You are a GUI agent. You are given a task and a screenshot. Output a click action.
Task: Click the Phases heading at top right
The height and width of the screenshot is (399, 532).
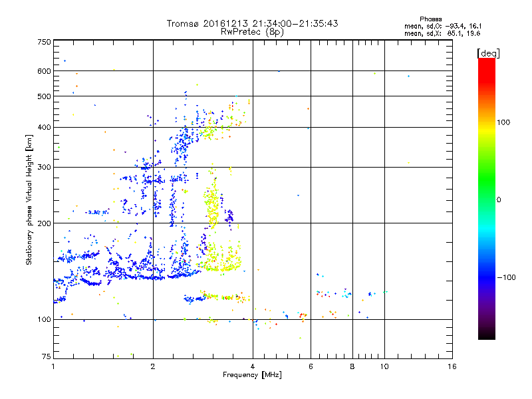pos(430,19)
